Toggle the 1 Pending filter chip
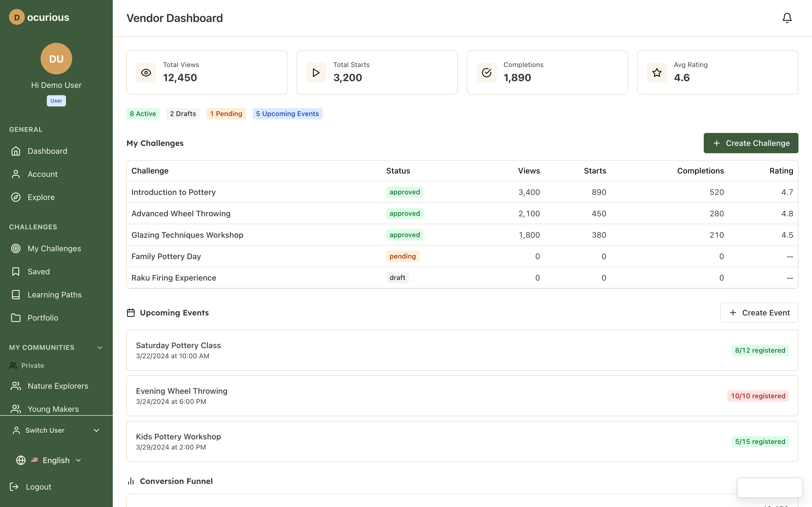The width and height of the screenshot is (812, 507). [226, 114]
